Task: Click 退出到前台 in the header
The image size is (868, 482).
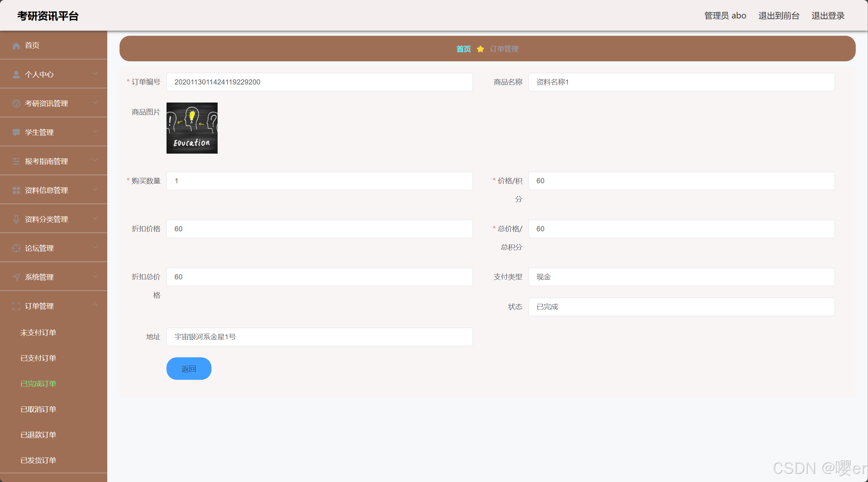Action: [779, 16]
